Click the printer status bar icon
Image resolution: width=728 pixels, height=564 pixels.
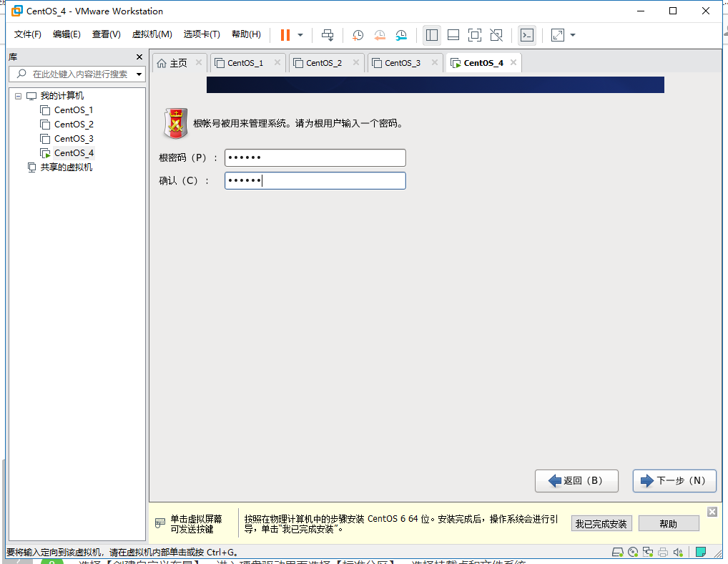[663, 552]
